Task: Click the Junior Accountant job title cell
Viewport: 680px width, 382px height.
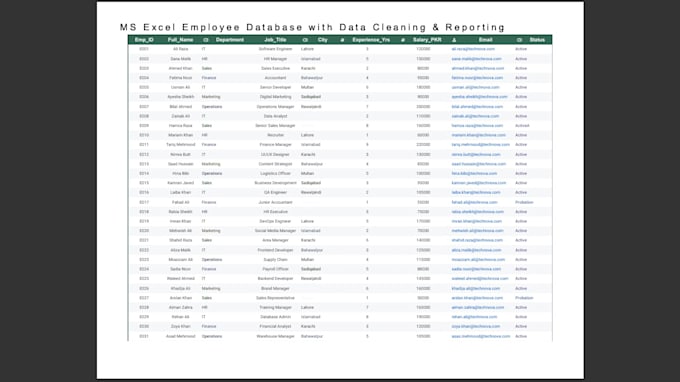Action: coord(275,202)
